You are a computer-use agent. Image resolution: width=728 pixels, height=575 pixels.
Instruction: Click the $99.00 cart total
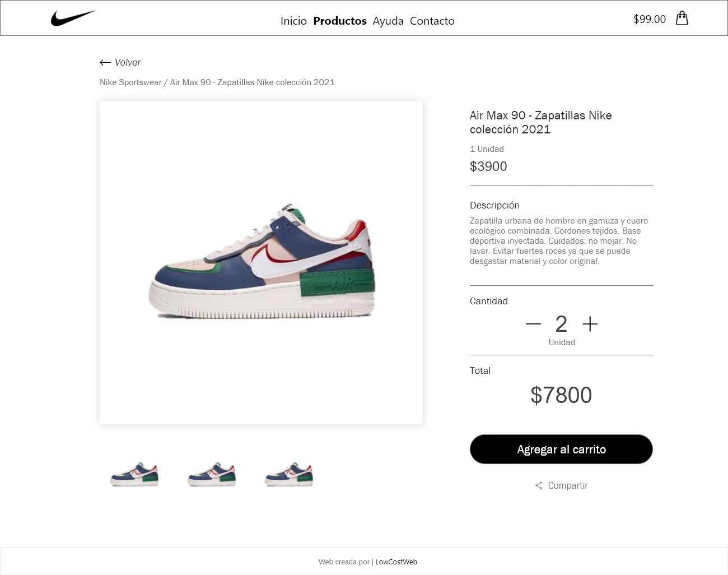(x=650, y=19)
